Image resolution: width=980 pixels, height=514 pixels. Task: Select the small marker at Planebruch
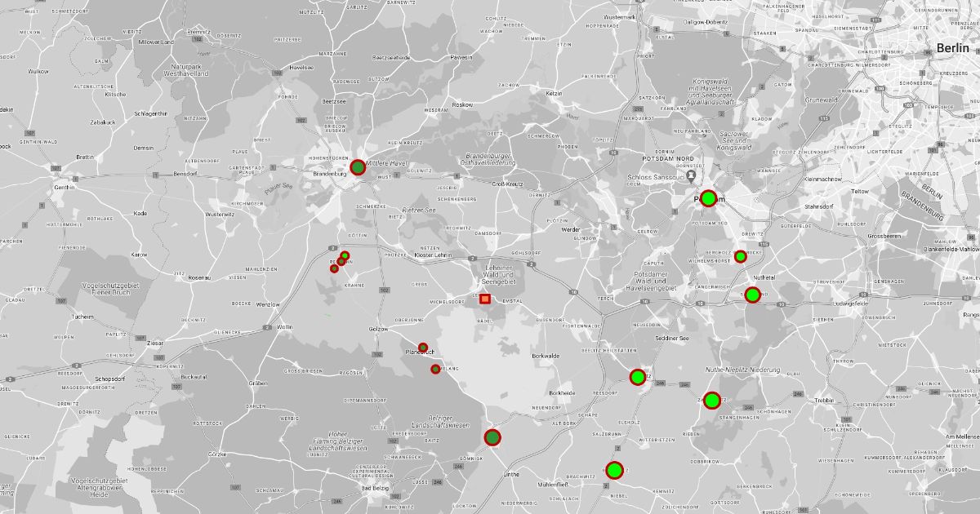coord(423,348)
